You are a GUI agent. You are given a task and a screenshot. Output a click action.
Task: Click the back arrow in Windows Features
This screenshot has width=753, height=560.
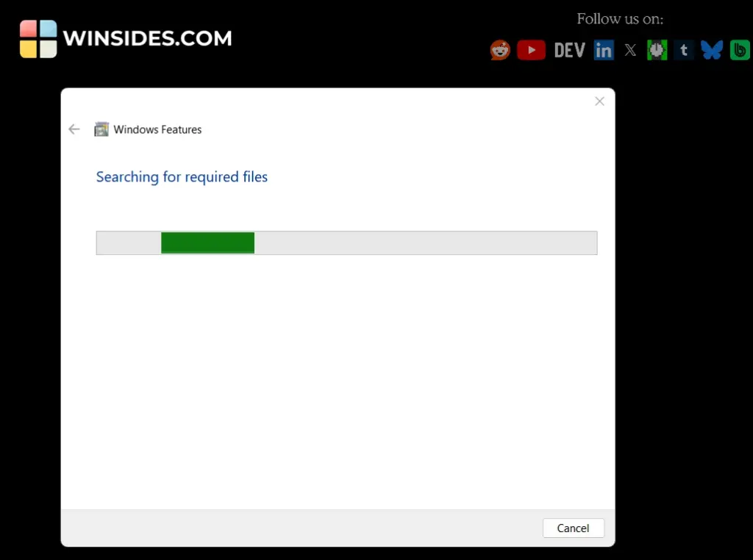74,129
